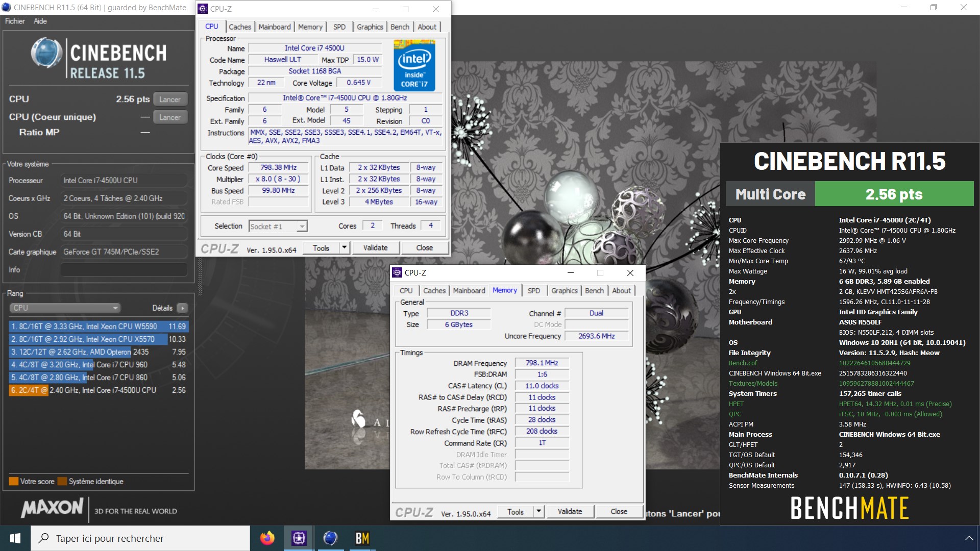Click Close in lower CPU-Z window
Image resolution: width=980 pixels, height=551 pixels.
pyautogui.click(x=619, y=511)
